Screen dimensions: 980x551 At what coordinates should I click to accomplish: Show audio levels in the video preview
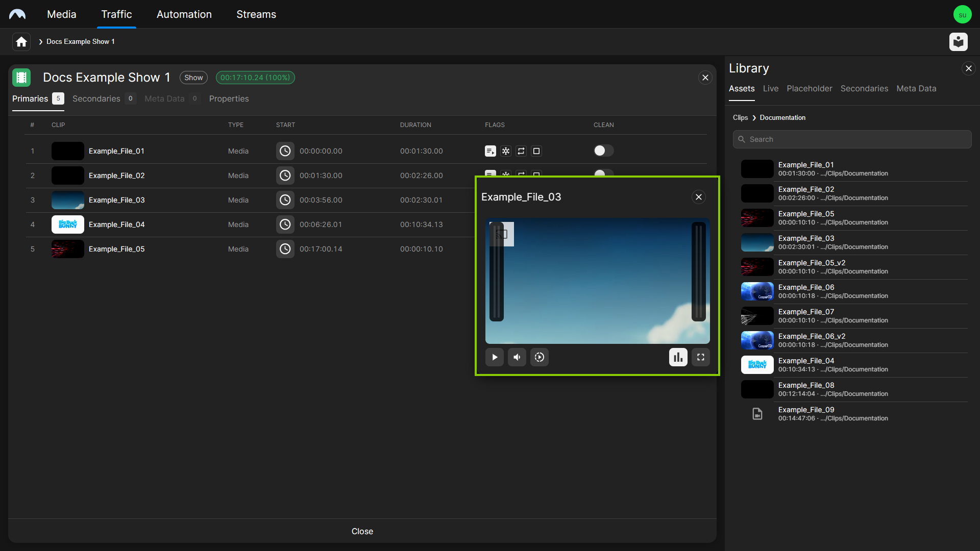point(678,357)
